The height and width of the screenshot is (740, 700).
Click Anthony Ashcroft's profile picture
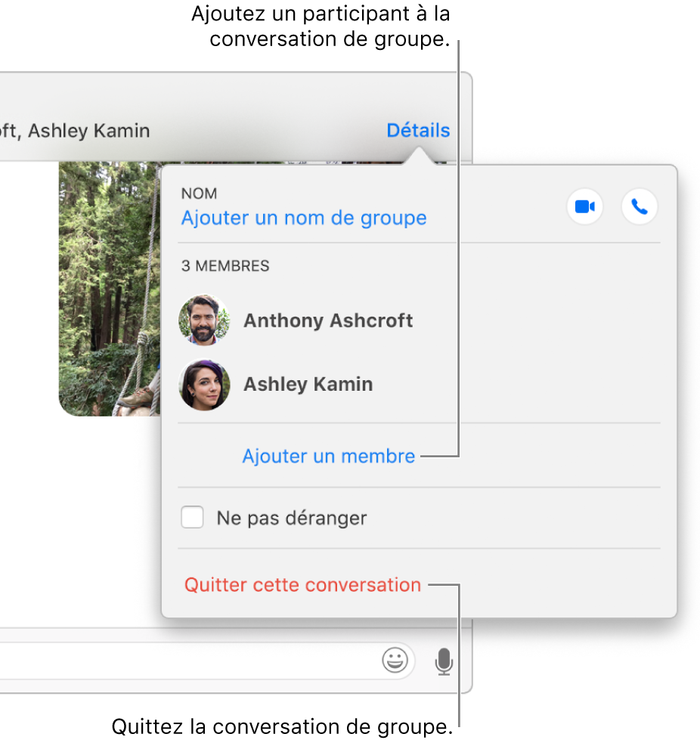coord(204,320)
